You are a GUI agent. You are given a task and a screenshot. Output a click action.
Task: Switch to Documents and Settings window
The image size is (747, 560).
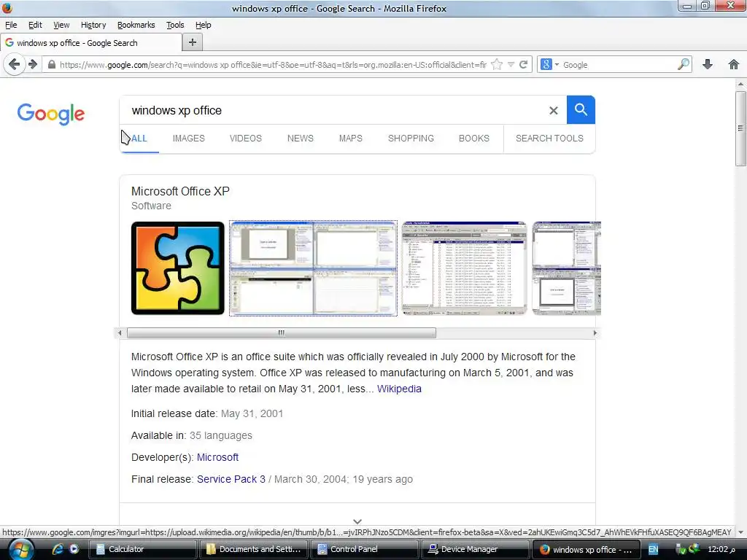253,549
